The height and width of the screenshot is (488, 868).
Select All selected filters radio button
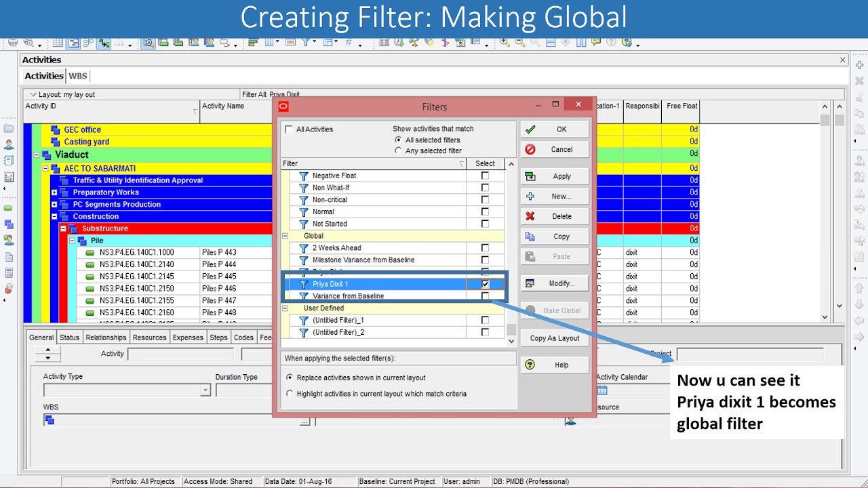tap(398, 140)
